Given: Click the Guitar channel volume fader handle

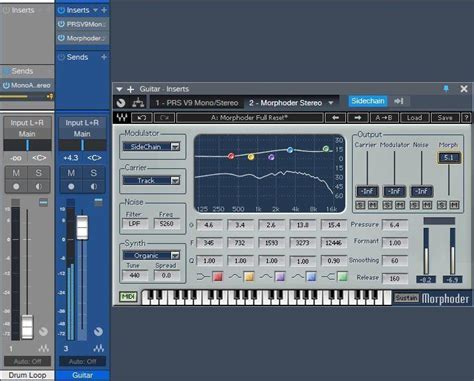Looking at the screenshot, I should [x=82, y=227].
